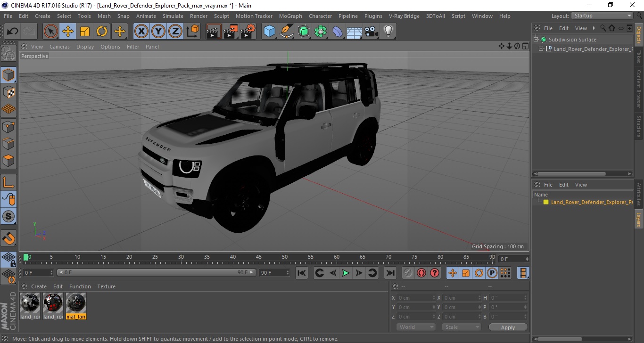Toggle viewport maximize icon
The height and width of the screenshot is (343, 644).
pos(525,46)
